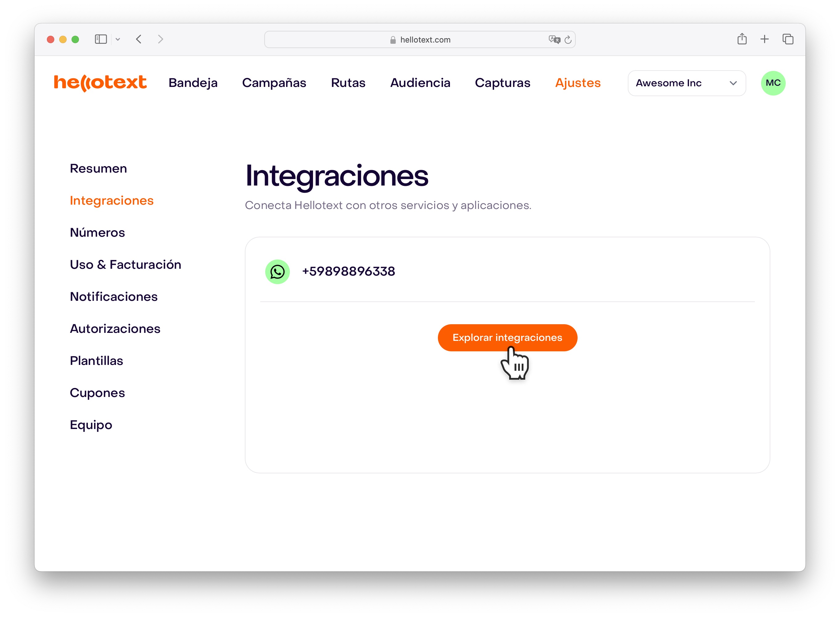Open Resumen in the settings sidebar
The image size is (840, 617).
[98, 169]
